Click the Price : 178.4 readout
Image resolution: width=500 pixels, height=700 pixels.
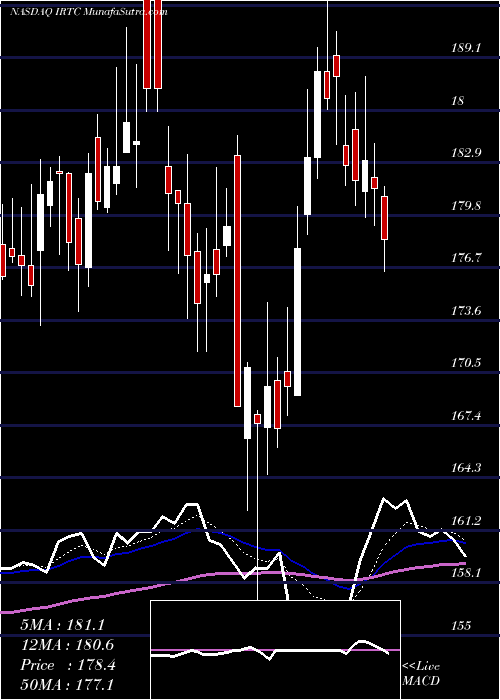point(68,665)
